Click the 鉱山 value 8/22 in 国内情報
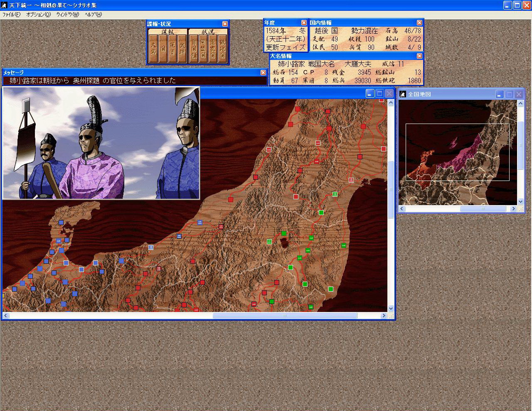This screenshot has height=411, width=532. coord(414,39)
